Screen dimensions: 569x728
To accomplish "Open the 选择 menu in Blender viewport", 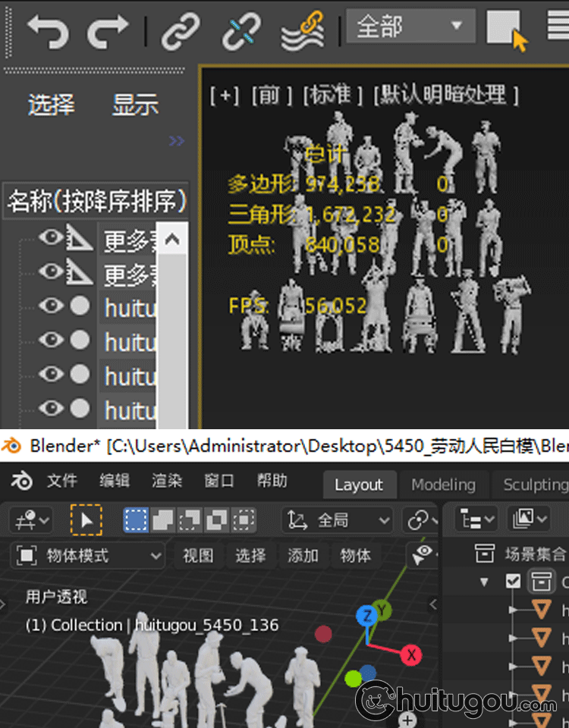I will [x=251, y=556].
